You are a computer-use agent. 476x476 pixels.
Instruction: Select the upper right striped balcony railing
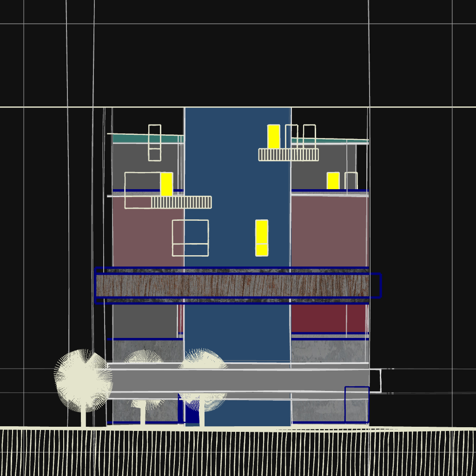288,155
